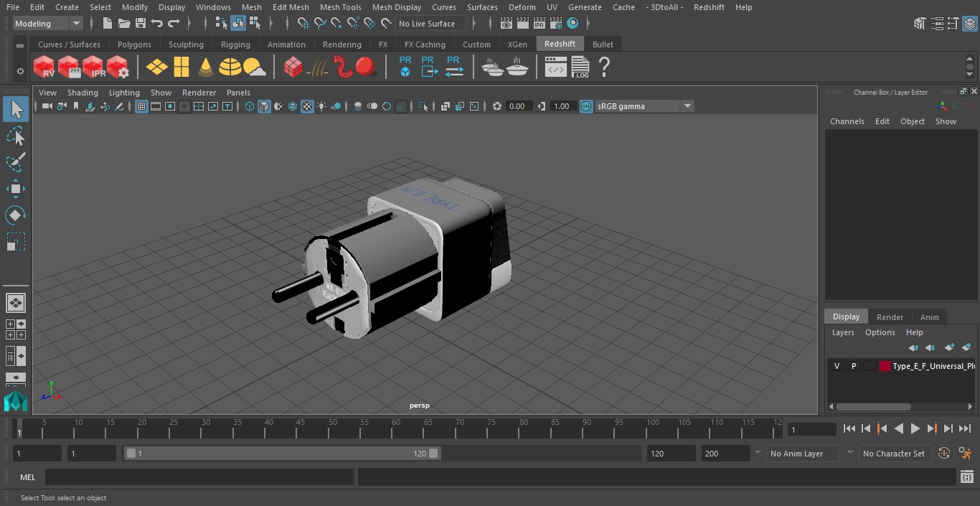Screen dimensions: 980x506
Task: Open viewport Shading menu
Action: click(83, 93)
